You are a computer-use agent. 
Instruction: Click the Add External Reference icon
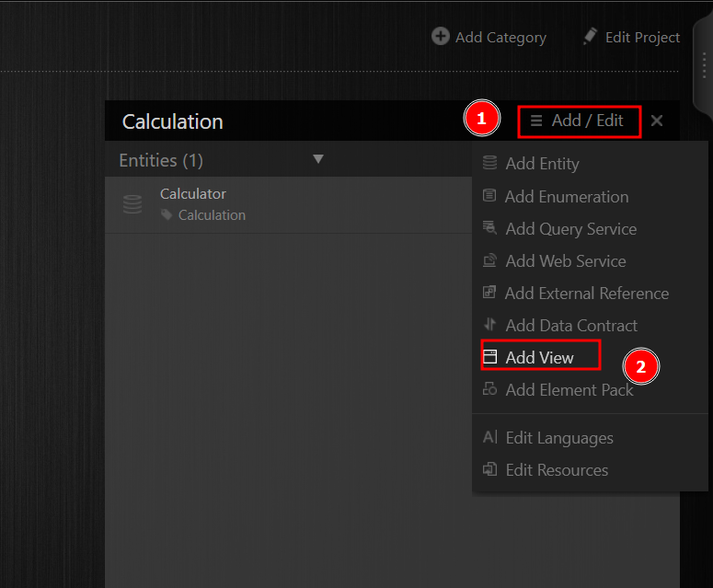click(x=489, y=293)
